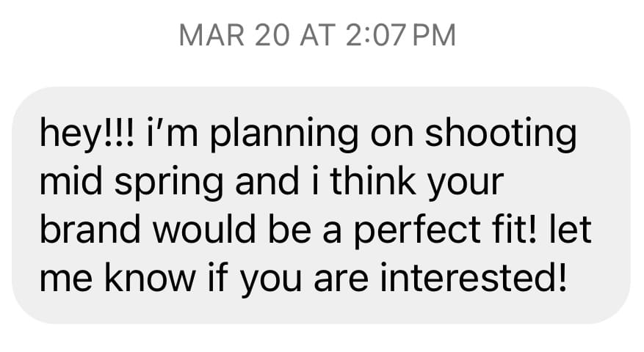Click the word "interested!" in the message
Viewport: 644px width, 352px height.
[x=474, y=278]
